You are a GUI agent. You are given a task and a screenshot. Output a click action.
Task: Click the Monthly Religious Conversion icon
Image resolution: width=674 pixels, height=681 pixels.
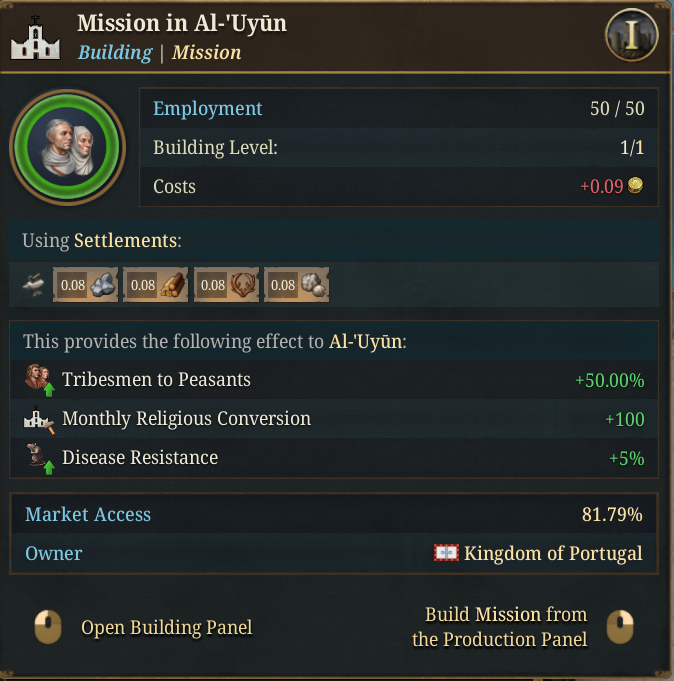(x=39, y=419)
